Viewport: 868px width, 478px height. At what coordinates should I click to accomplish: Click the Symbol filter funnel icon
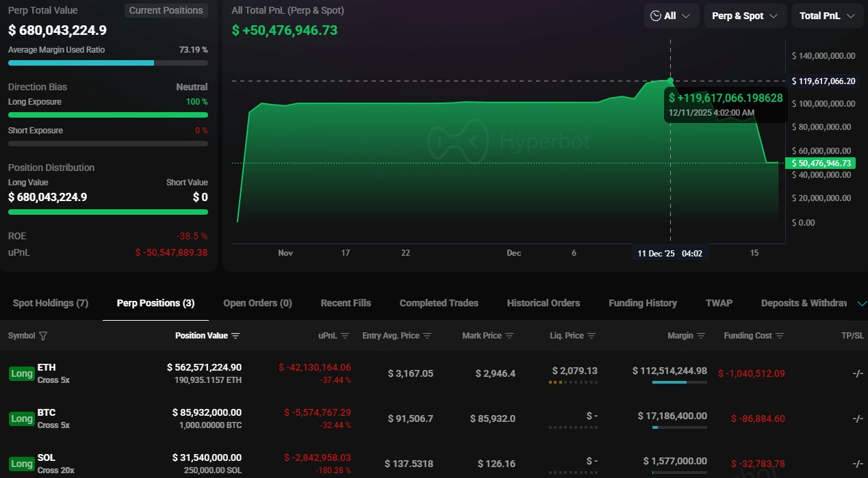44,336
